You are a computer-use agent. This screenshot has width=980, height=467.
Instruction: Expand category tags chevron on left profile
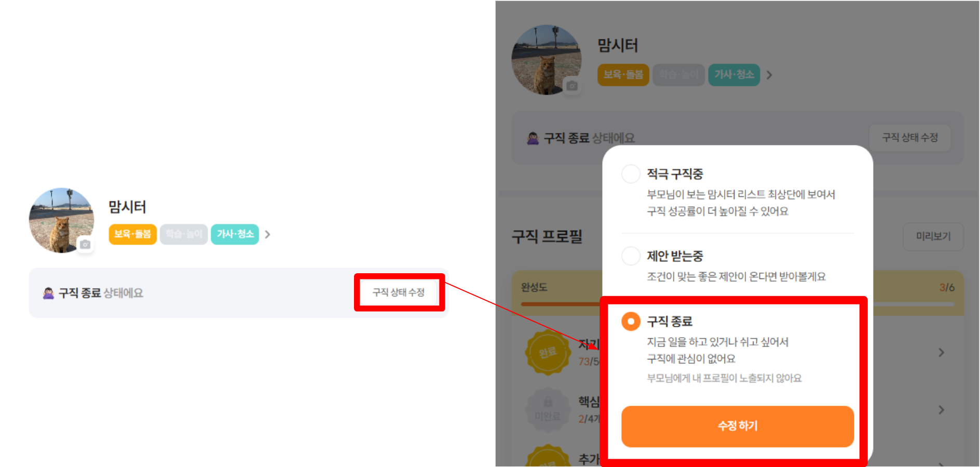(x=267, y=234)
